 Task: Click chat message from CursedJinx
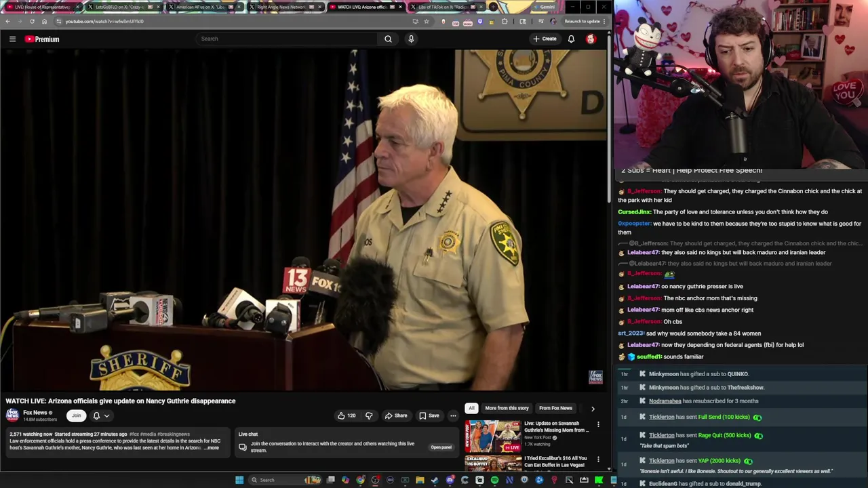723,212
